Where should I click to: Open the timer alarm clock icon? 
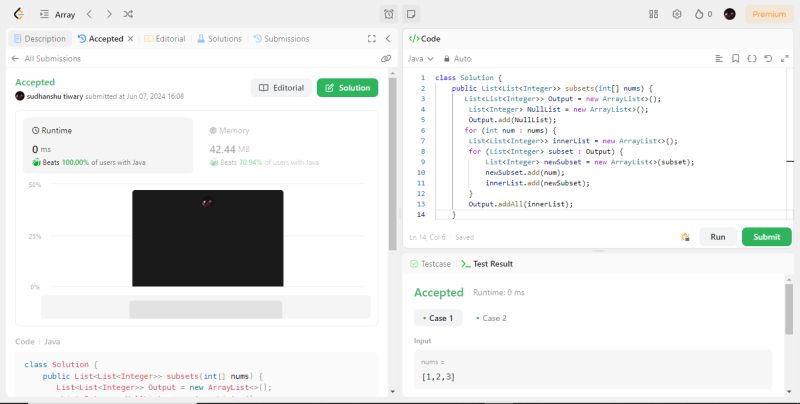(x=389, y=14)
